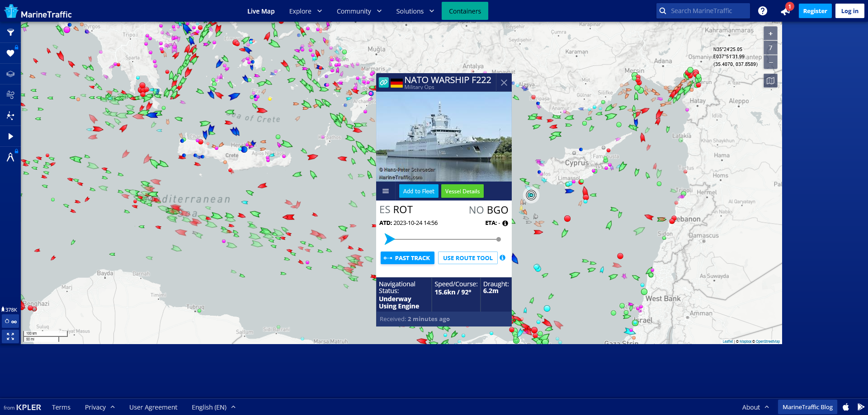Viewport: 868px width, 415px height.
Task: Open the User Agreement link
Action: 153,407
